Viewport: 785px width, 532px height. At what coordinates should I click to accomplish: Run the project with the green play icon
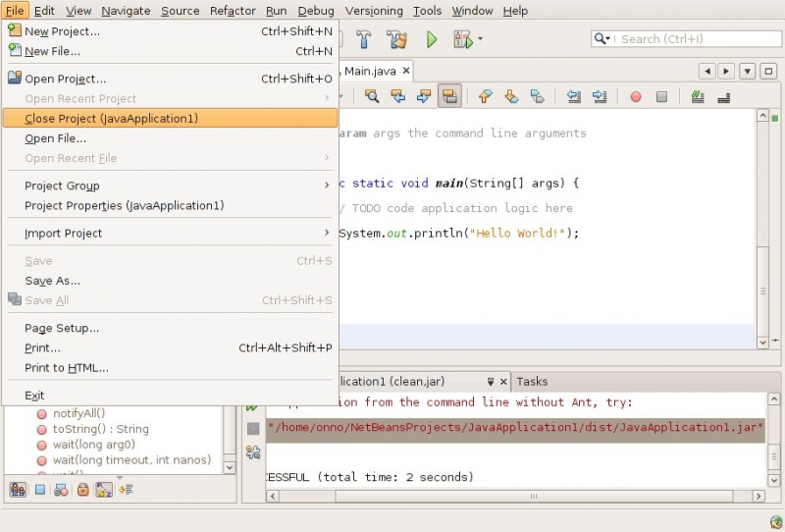click(x=431, y=39)
